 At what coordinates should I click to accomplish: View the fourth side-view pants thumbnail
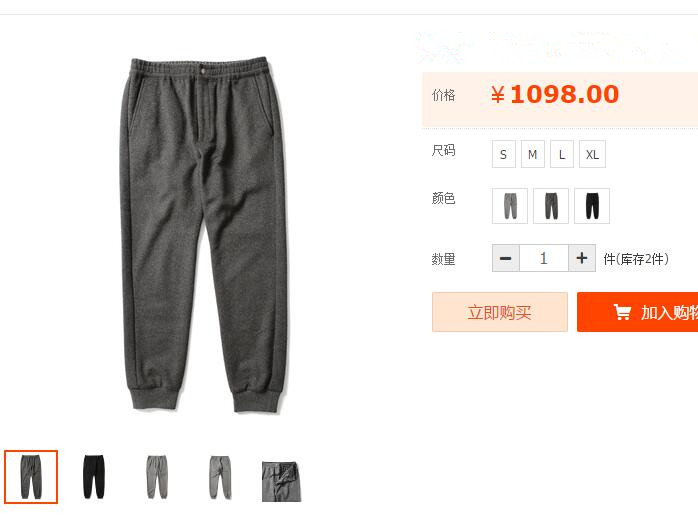(x=220, y=477)
